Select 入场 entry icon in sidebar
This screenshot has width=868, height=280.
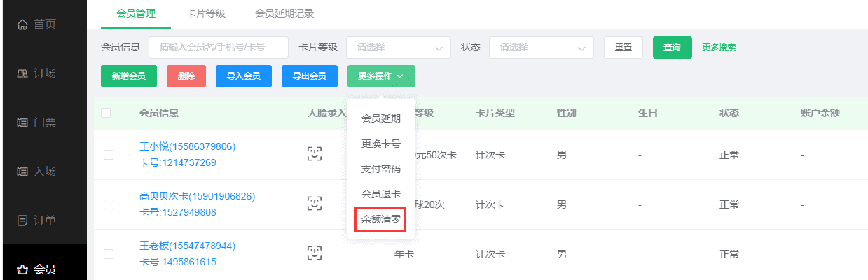[22, 171]
